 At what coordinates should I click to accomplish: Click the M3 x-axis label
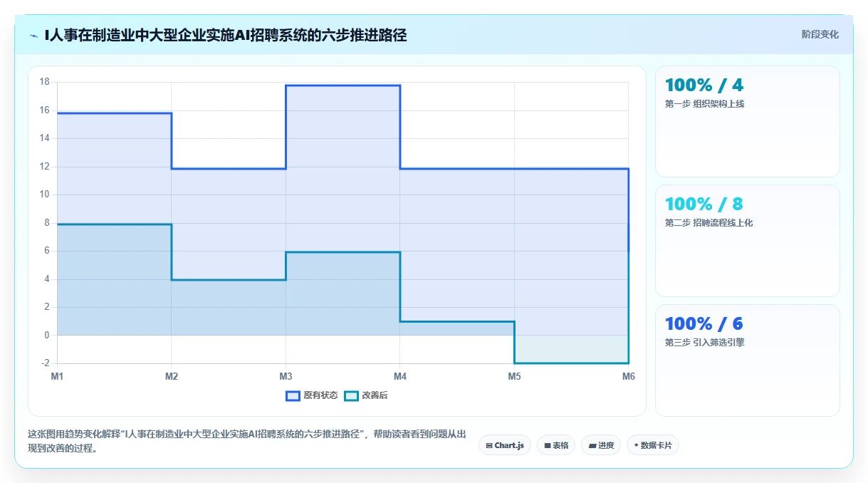point(286,376)
